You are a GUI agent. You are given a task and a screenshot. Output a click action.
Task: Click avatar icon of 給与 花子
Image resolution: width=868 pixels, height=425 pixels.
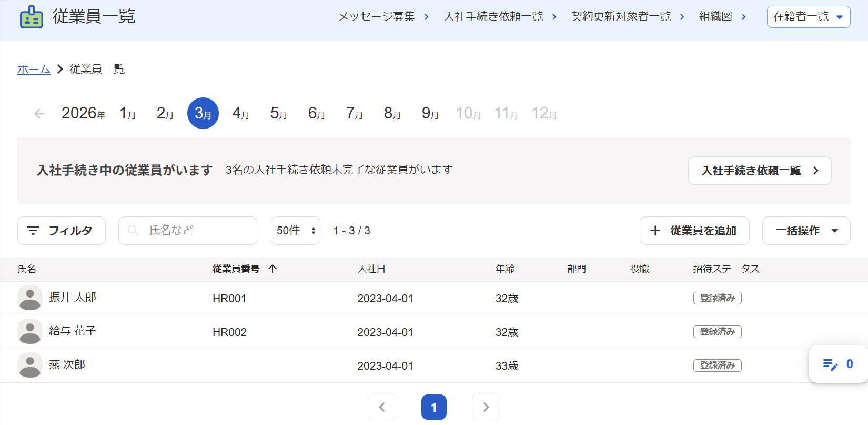(30, 332)
